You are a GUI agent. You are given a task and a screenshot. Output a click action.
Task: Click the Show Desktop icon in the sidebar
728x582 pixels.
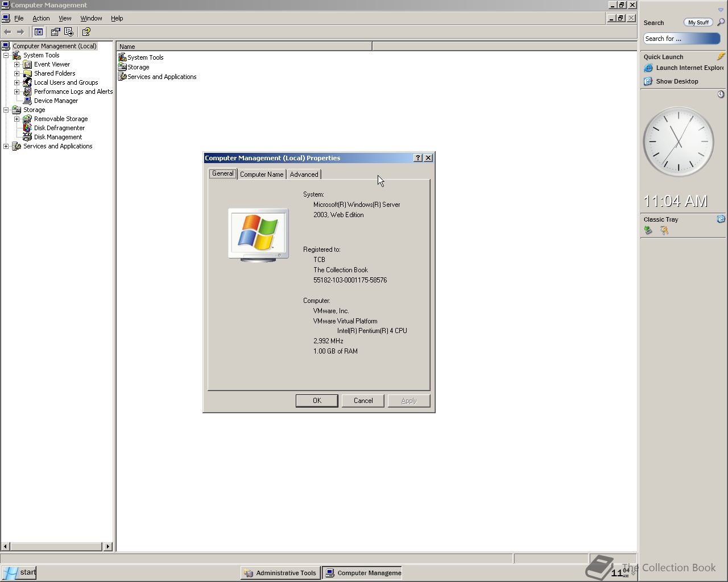click(x=648, y=81)
